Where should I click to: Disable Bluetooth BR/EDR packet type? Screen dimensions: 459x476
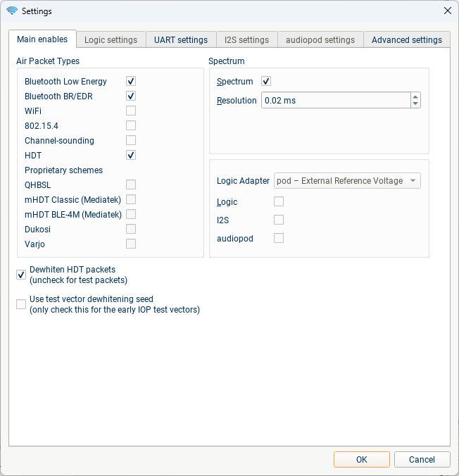131,96
